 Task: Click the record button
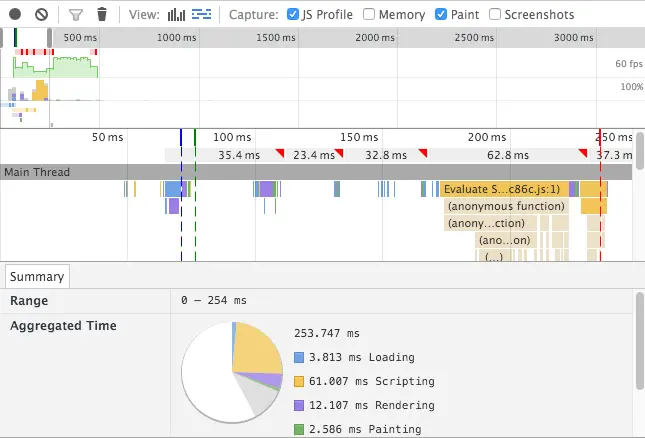(15, 14)
